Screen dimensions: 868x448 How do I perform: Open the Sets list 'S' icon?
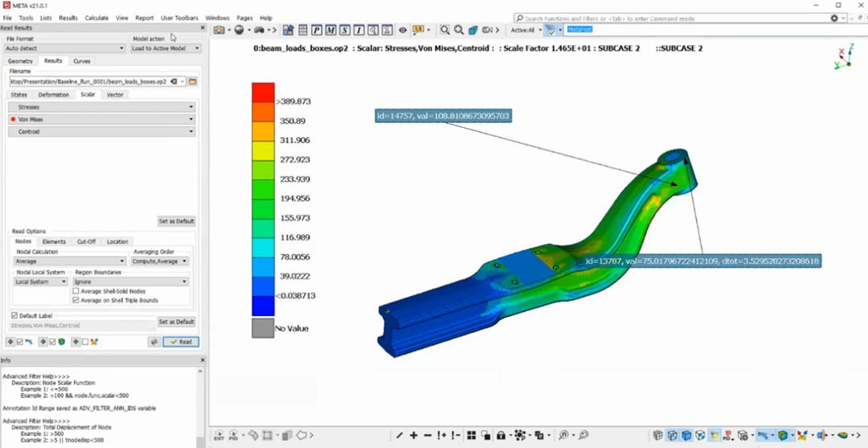[x=345, y=30]
